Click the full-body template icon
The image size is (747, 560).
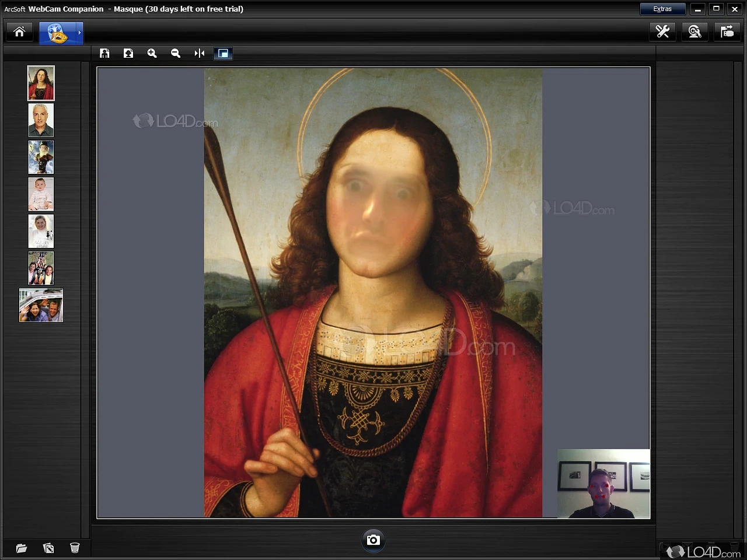pos(104,53)
